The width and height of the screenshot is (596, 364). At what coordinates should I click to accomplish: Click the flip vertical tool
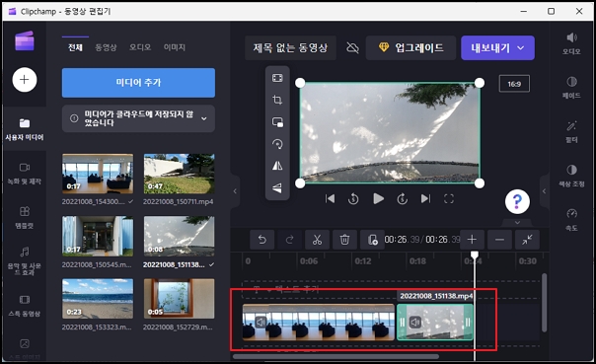click(x=277, y=187)
